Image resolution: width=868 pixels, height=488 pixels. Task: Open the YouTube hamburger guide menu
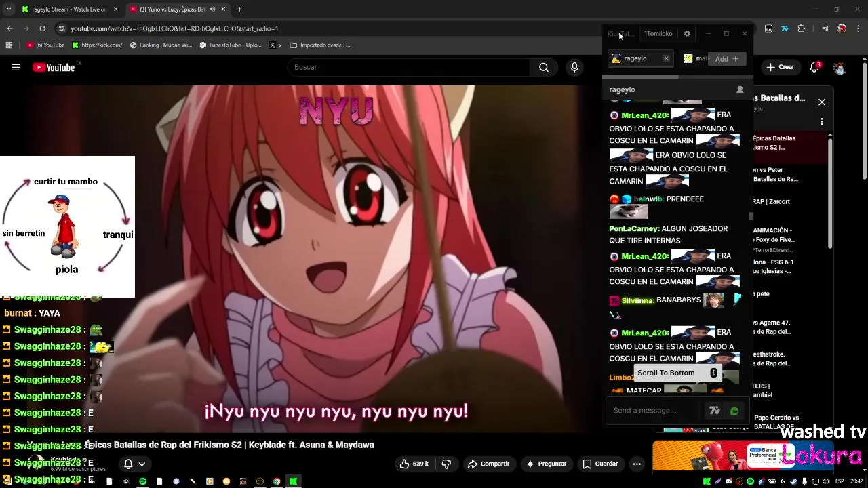pos(16,67)
